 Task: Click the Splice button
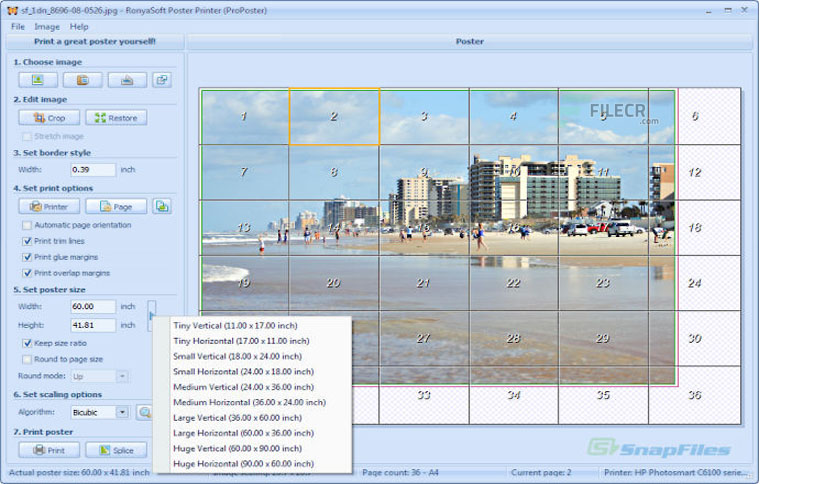(x=116, y=450)
